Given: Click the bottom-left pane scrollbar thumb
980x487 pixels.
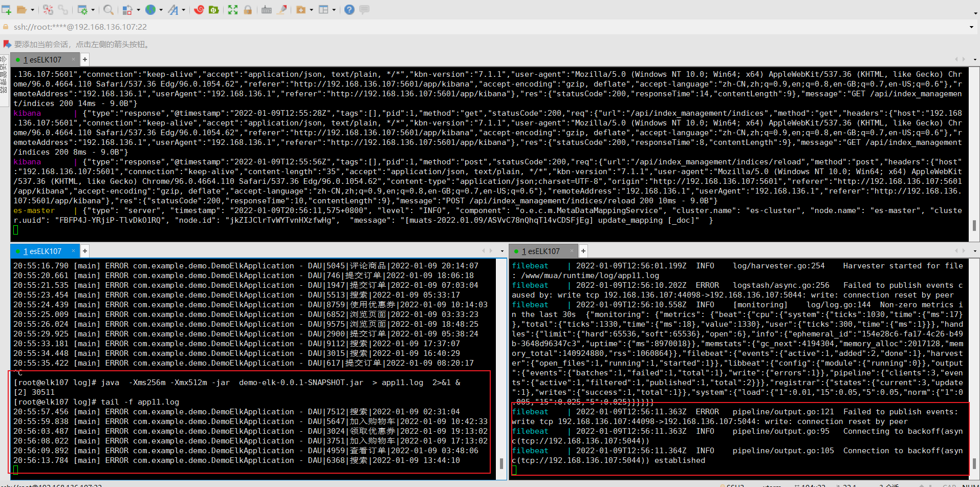Looking at the screenshot, I should pos(501,464).
